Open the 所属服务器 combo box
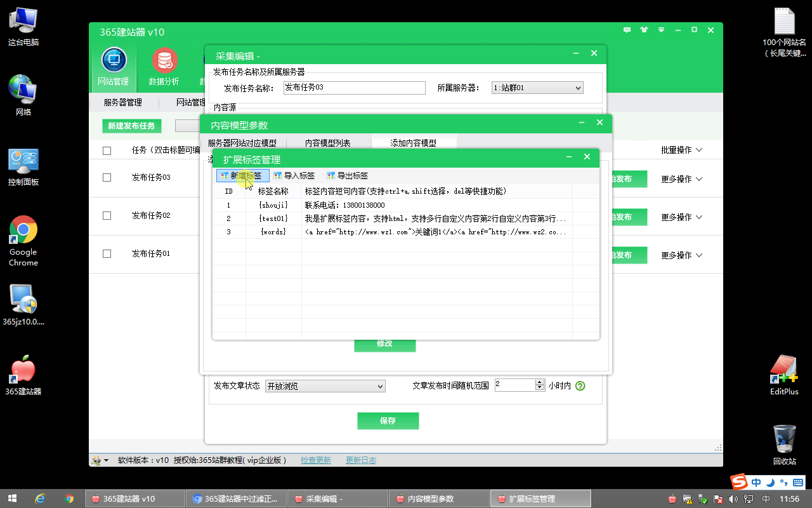Viewport: 812px width, 508px height. 537,88
